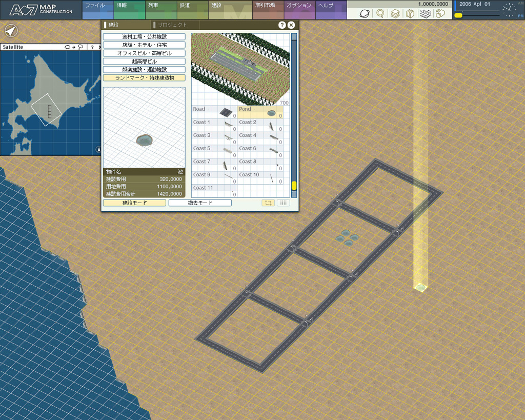Close the 建設 window
This screenshot has height=420, width=525.
pyautogui.click(x=291, y=25)
